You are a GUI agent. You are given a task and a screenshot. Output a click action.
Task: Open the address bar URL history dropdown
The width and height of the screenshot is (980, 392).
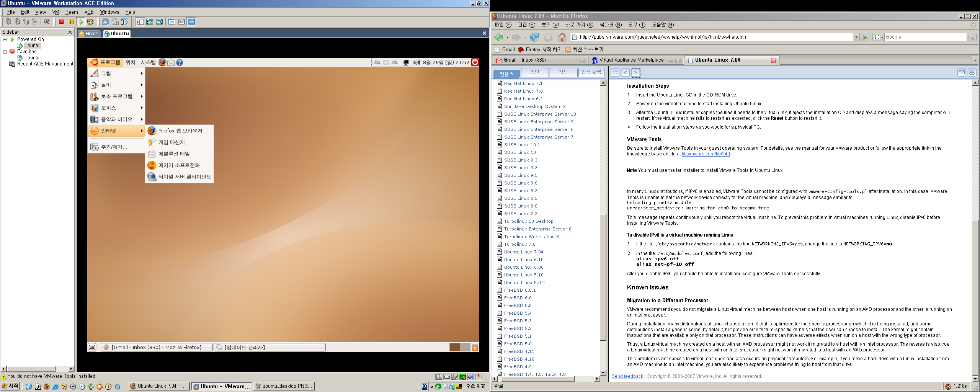856,37
